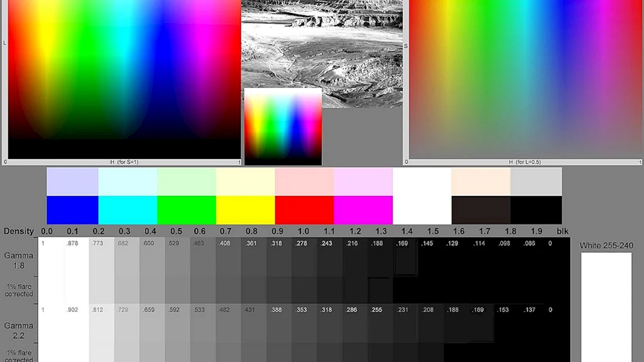Click the '.408' gray step value
The height and width of the screenshot is (362, 644).
[224, 243]
